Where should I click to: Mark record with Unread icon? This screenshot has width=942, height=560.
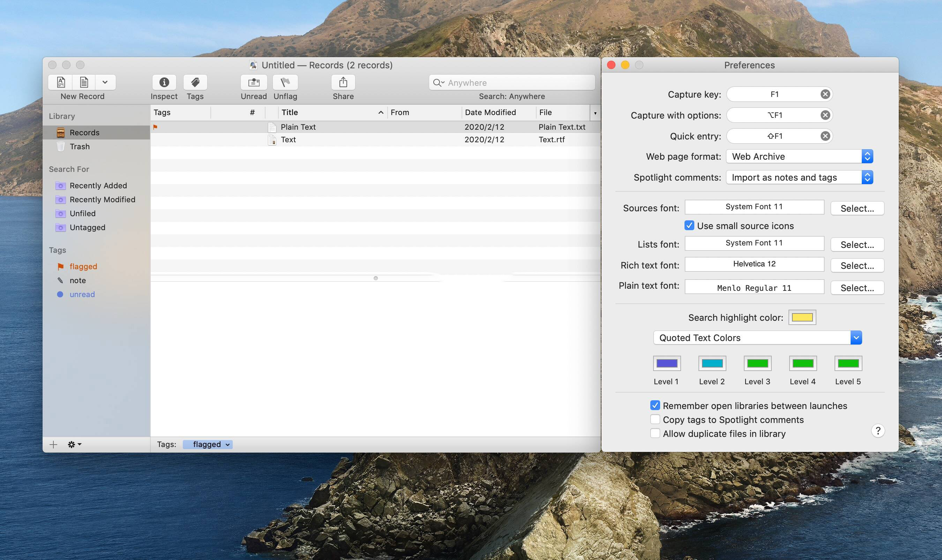click(254, 82)
